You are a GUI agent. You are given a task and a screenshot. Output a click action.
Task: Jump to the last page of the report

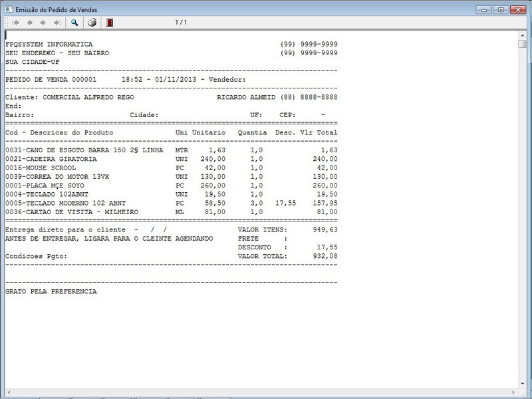click(57, 23)
